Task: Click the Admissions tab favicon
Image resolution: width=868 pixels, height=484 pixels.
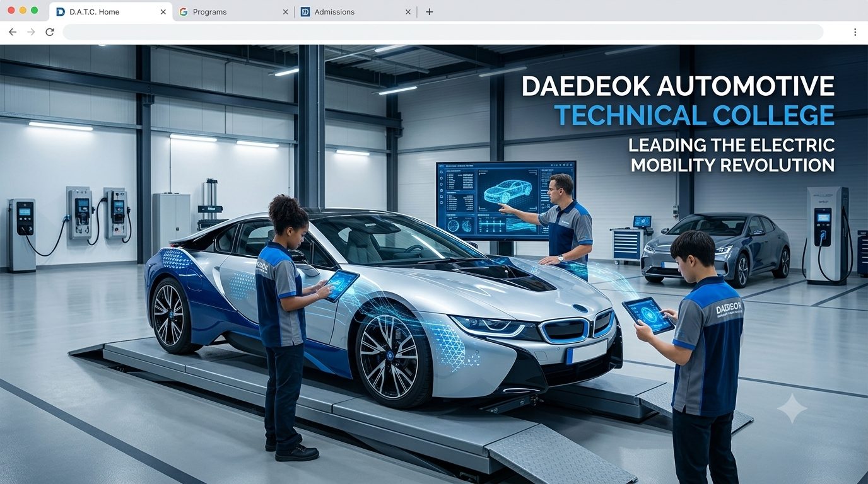Action: [x=305, y=12]
